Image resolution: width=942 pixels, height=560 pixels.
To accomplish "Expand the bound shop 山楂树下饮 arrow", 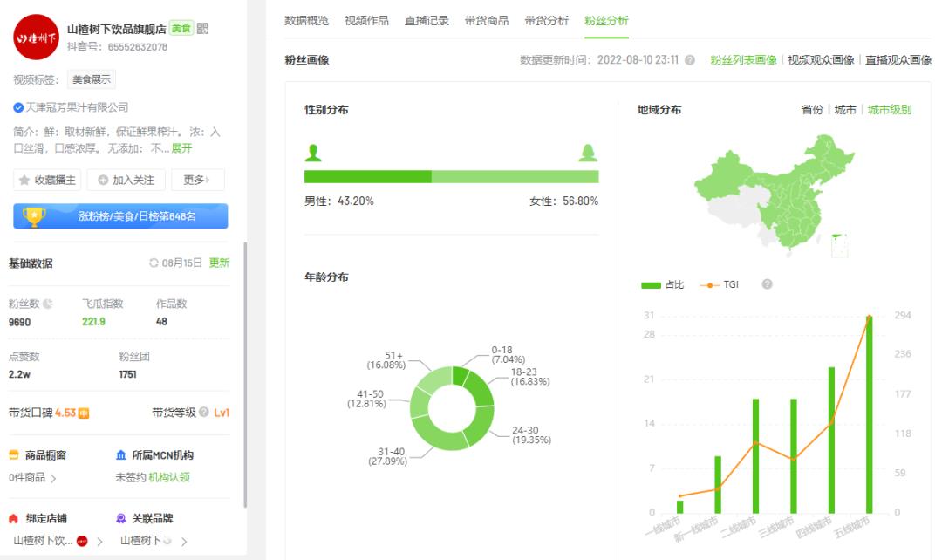I will pyautogui.click(x=100, y=539).
